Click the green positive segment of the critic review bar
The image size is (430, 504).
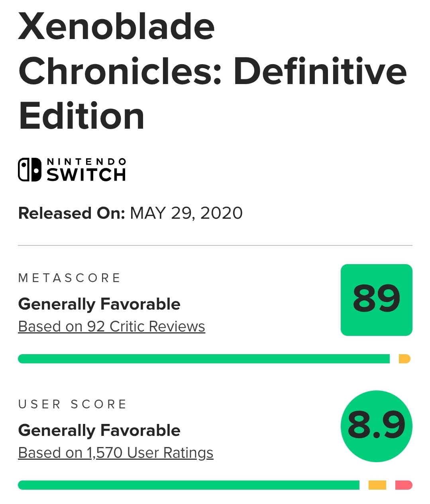(x=204, y=359)
